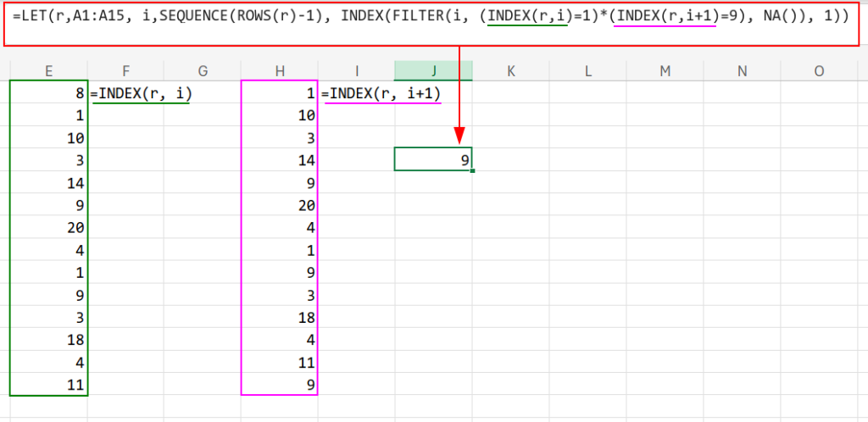Click the cell with 20 in column E
868x422 pixels.
(x=48, y=226)
